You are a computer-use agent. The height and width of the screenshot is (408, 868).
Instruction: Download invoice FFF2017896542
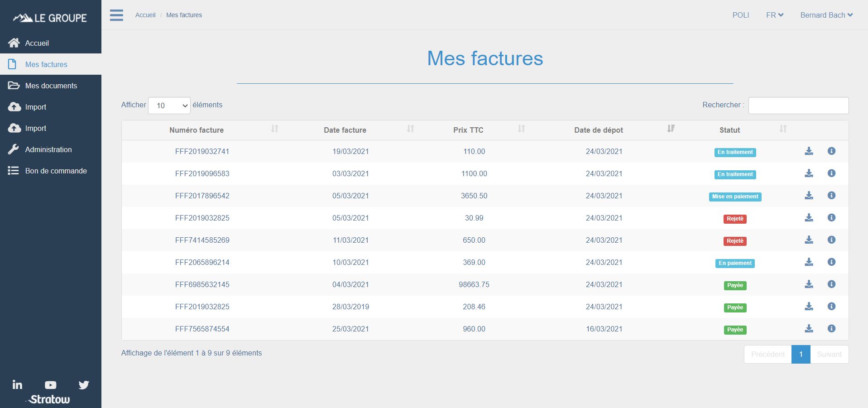click(x=809, y=196)
